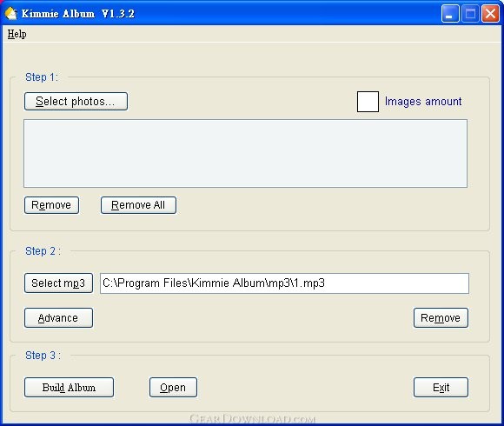Image resolution: width=504 pixels, height=426 pixels.
Task: Maximize the Kimmie Album window
Action: [x=470, y=14]
